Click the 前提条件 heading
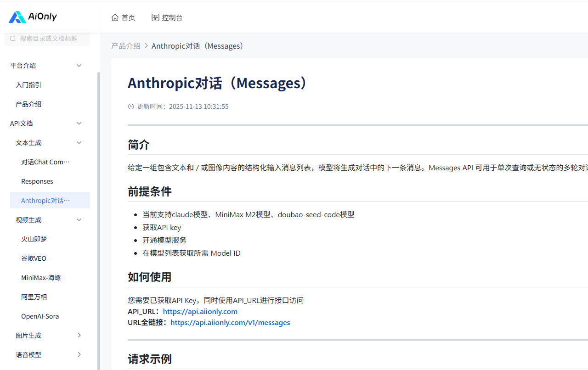 tap(150, 191)
